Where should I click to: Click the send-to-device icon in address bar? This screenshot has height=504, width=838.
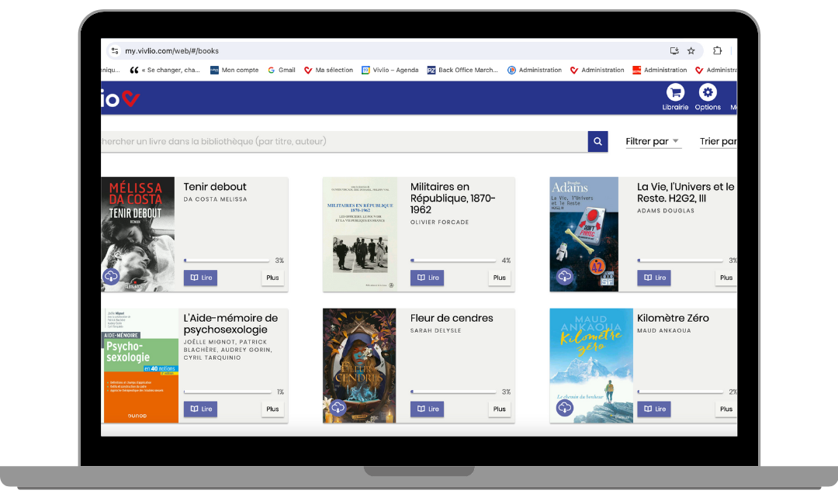[674, 50]
